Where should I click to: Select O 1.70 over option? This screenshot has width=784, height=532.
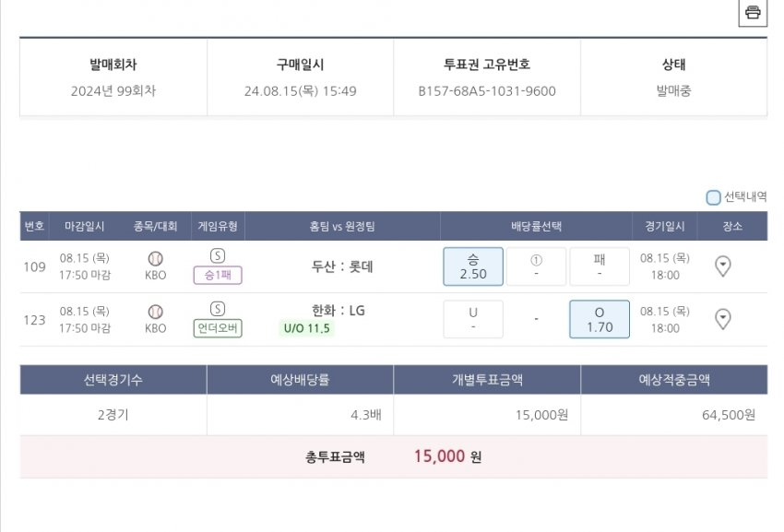(x=600, y=319)
